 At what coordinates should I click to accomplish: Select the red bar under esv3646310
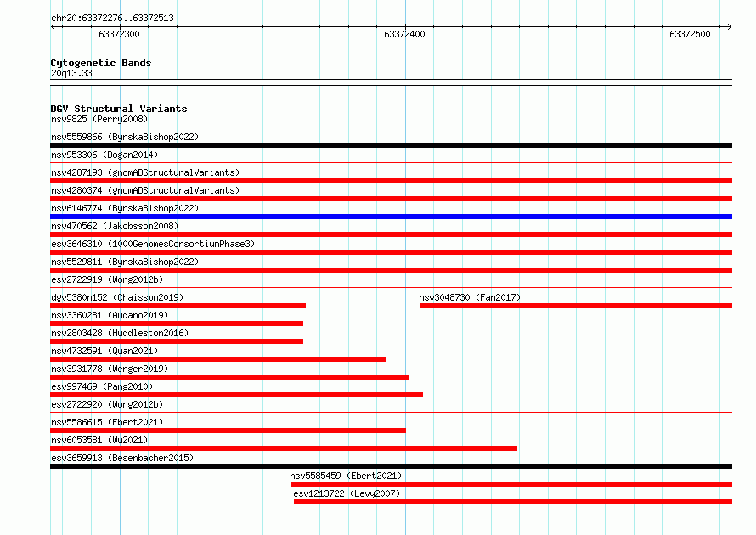[391, 252]
